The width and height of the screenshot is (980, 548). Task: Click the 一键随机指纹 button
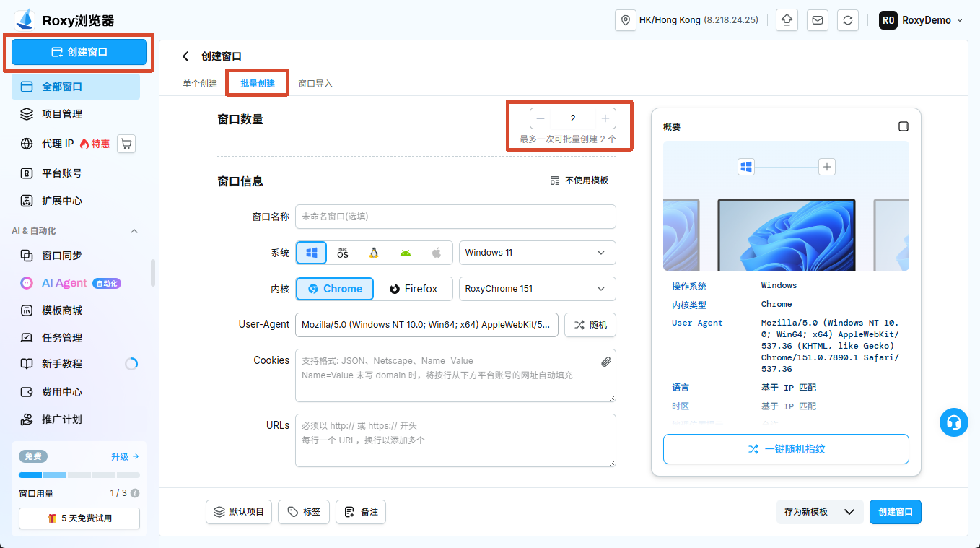[786, 449]
